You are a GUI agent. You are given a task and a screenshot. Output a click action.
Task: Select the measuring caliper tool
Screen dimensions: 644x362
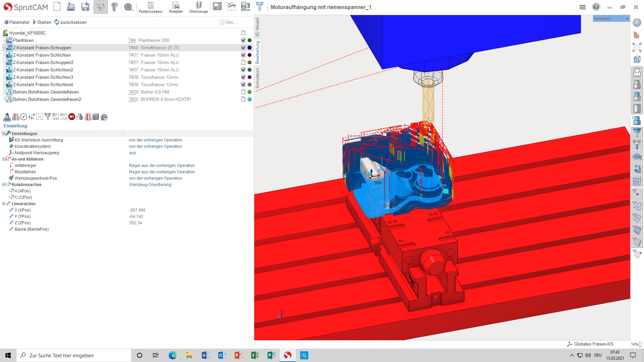click(114, 7)
